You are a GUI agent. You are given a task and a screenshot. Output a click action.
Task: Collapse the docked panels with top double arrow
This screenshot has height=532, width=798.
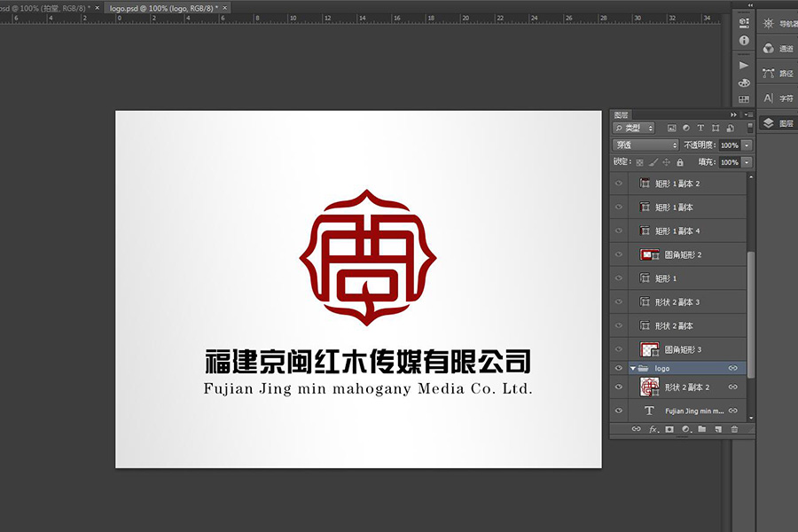(750, 4)
